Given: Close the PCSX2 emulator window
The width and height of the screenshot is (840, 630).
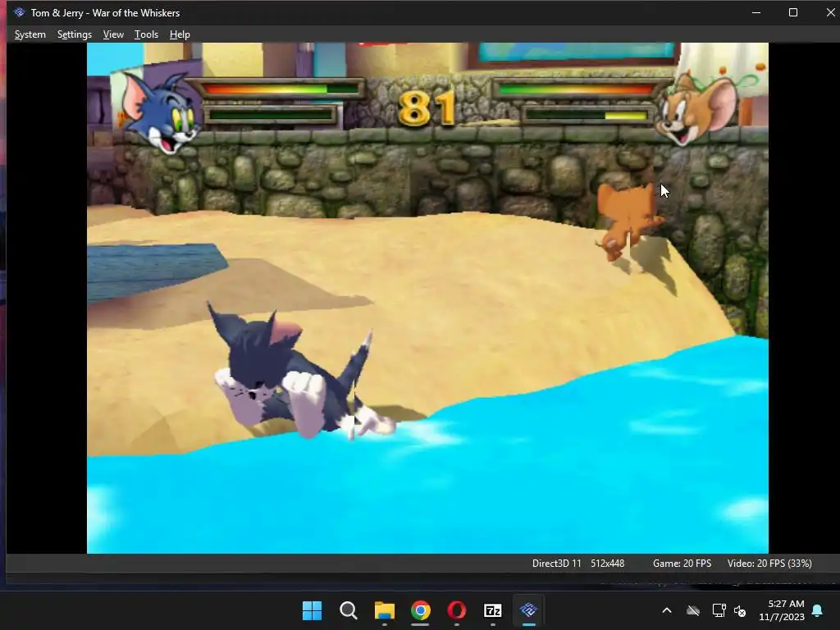Looking at the screenshot, I should 829,12.
